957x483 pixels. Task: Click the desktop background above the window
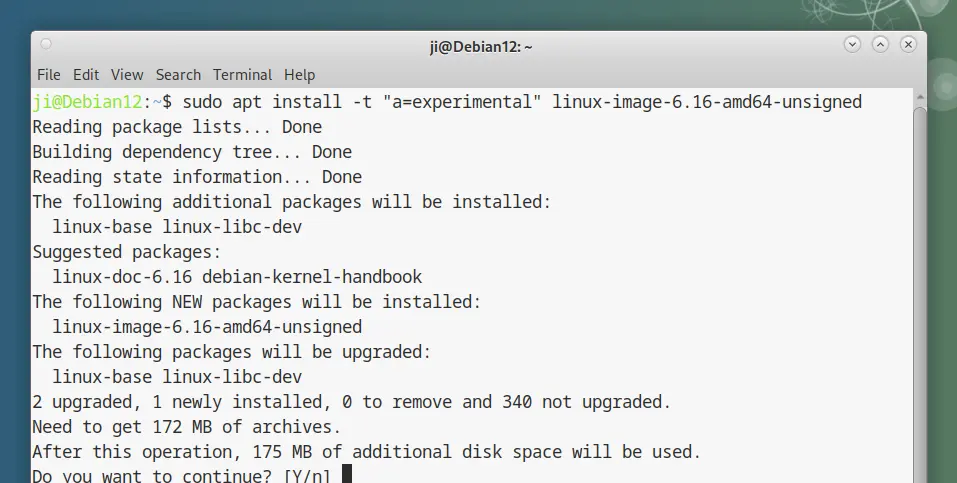(x=427, y=13)
